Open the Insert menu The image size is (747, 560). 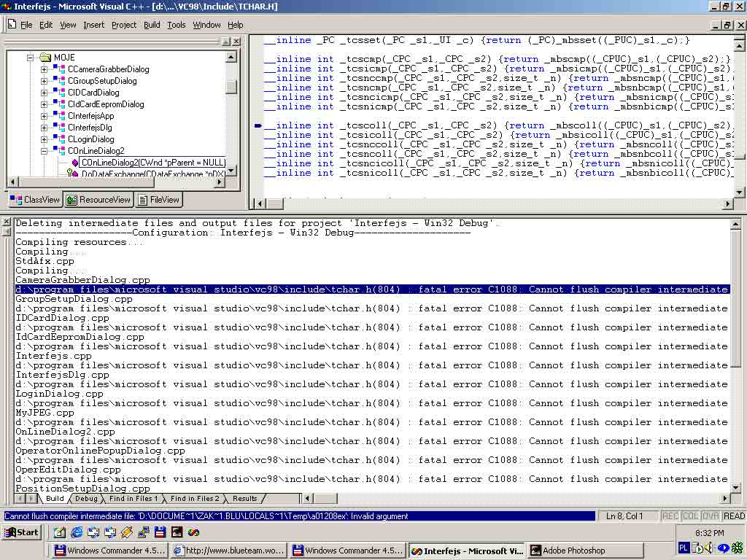(93, 25)
